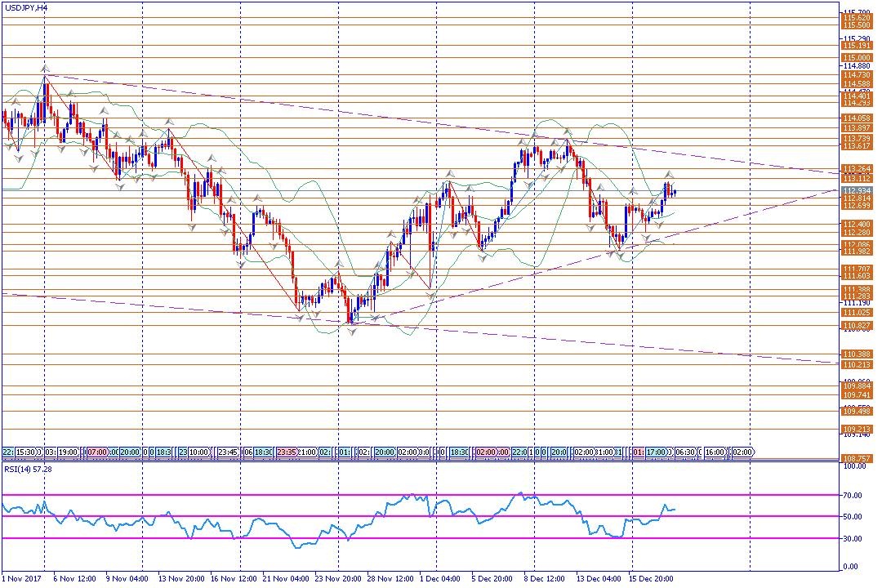Click the USDJPY,H4 chart symbol label
The image size is (882, 588).
click(x=26, y=8)
